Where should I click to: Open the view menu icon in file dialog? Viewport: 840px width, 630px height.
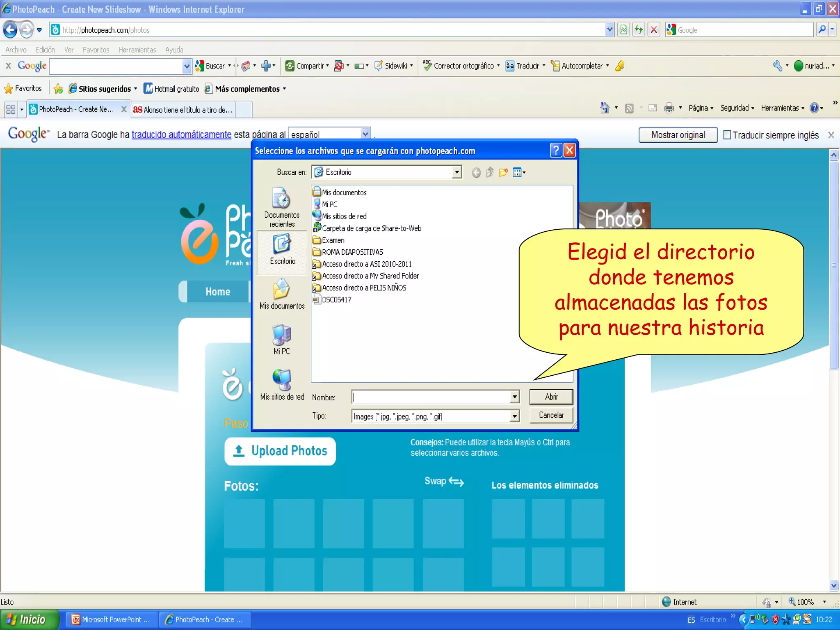coord(519,173)
